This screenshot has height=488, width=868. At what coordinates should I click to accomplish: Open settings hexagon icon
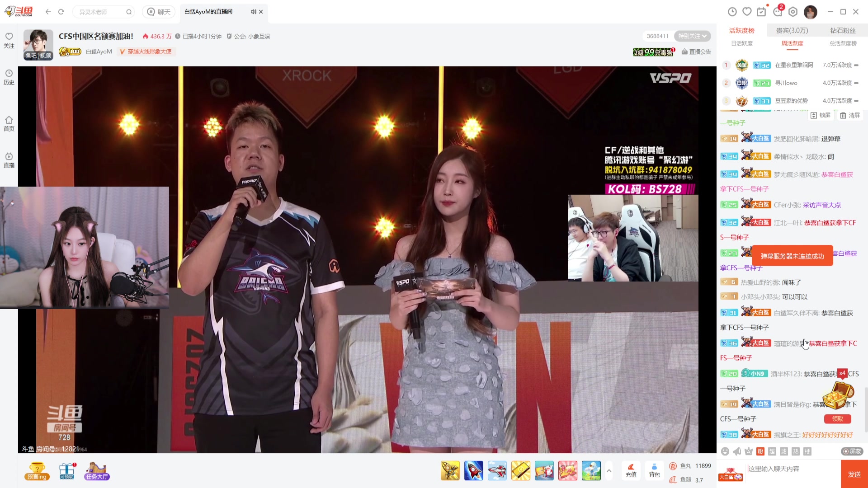click(x=793, y=12)
